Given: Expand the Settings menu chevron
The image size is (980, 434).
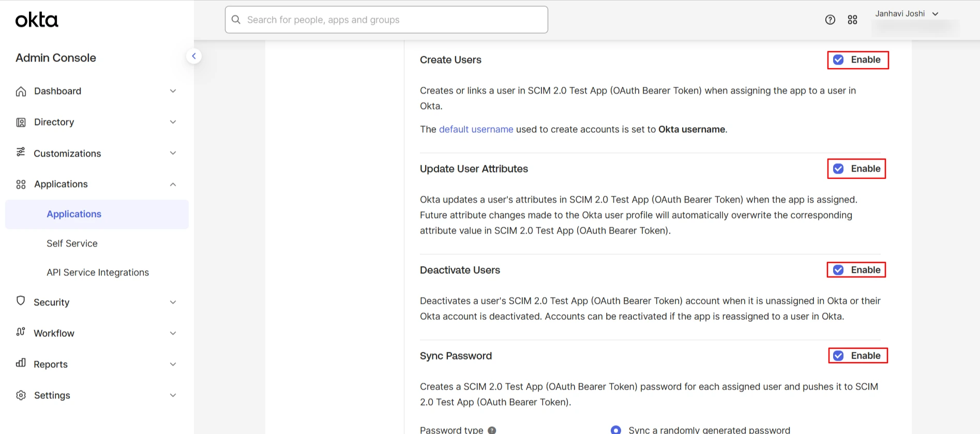Looking at the screenshot, I should click(x=173, y=395).
